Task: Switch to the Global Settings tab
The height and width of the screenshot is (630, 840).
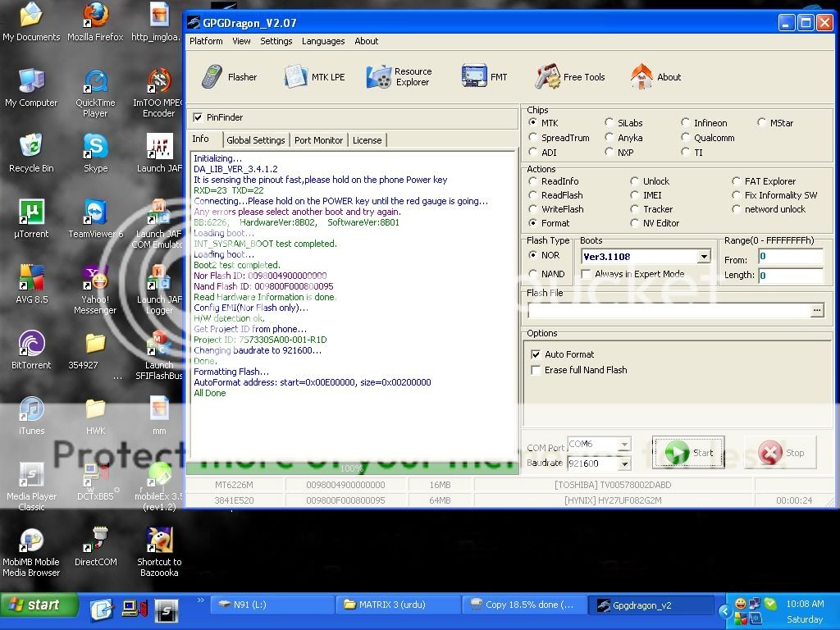Action: point(256,140)
